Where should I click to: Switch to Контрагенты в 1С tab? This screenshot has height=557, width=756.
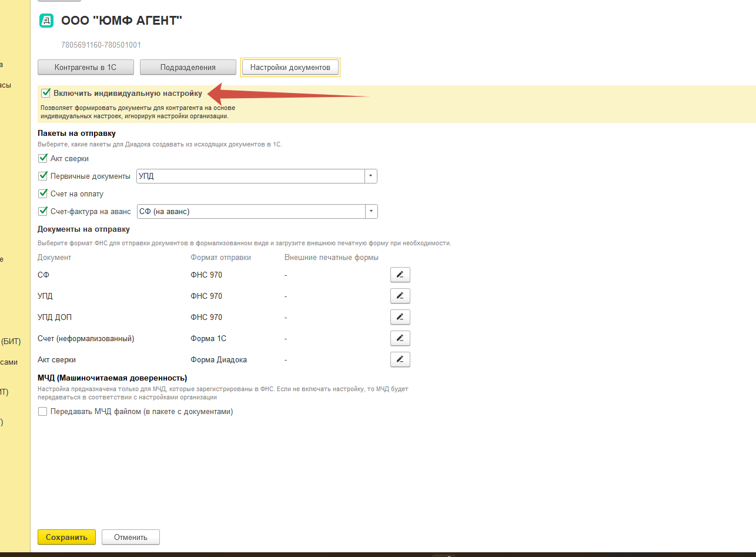86,67
